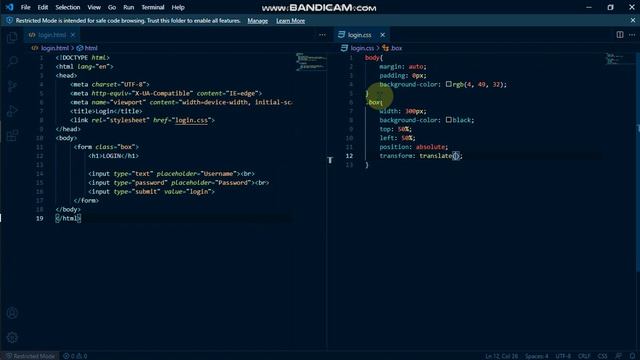Click the feedback icon in status bar
Viewport: 640px width, 360px height.
point(619,356)
